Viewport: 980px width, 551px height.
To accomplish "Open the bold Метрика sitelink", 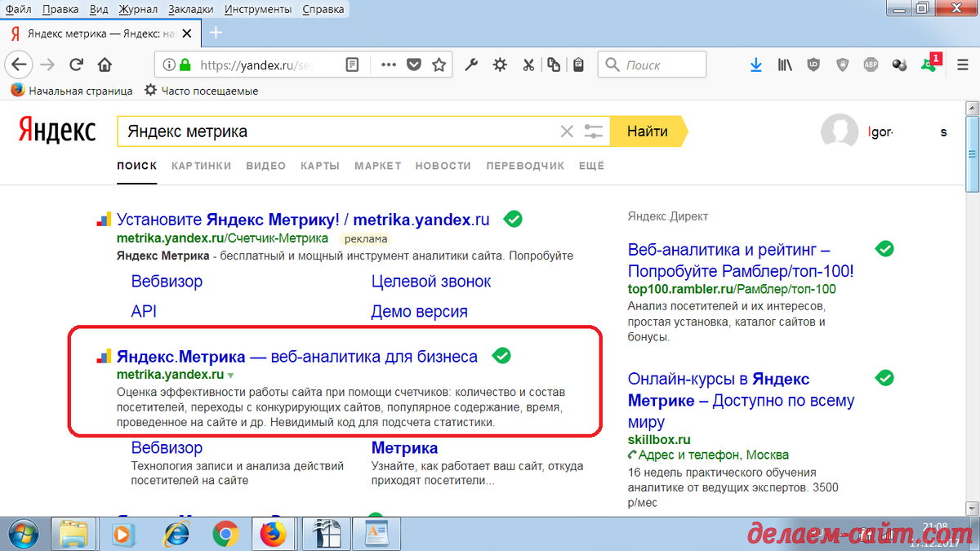I will (404, 448).
